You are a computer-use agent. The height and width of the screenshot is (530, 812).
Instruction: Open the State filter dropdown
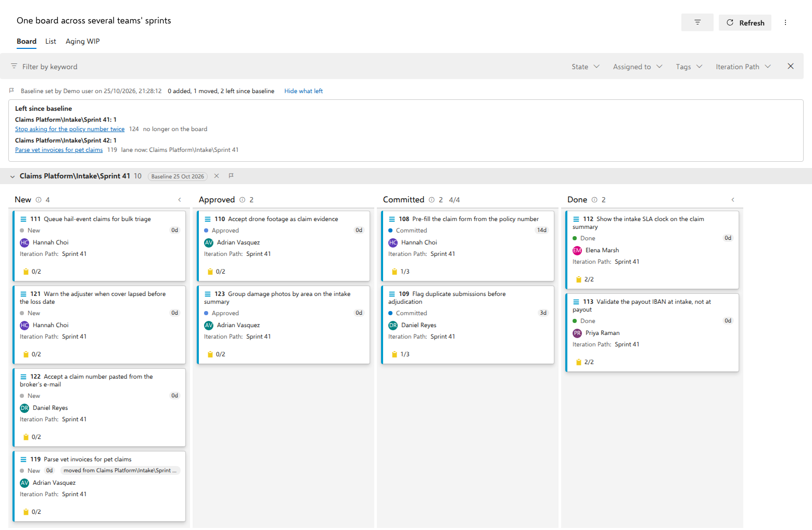pyautogui.click(x=586, y=67)
